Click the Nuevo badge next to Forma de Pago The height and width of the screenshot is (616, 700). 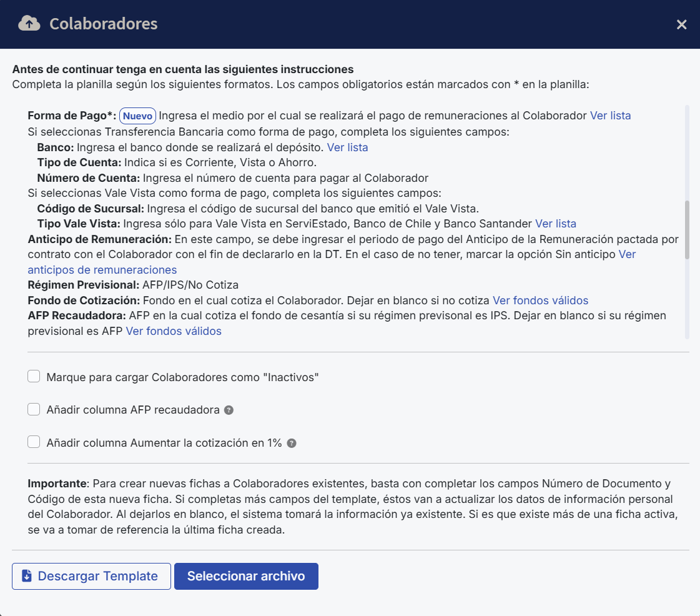[x=137, y=116]
